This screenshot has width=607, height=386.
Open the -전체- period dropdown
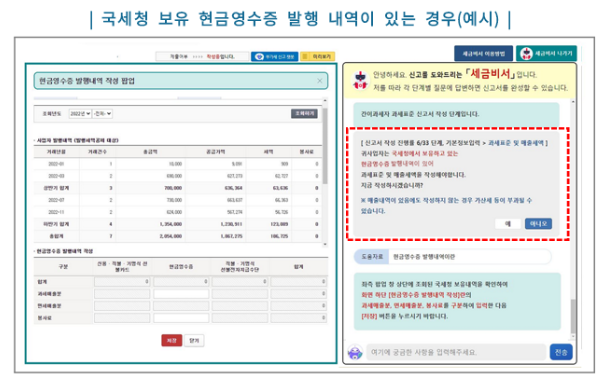point(103,113)
